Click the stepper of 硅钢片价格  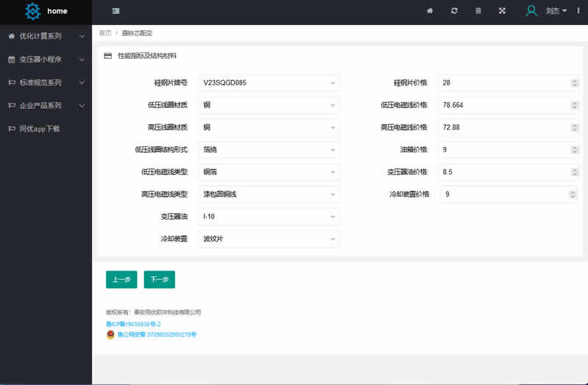(x=574, y=83)
